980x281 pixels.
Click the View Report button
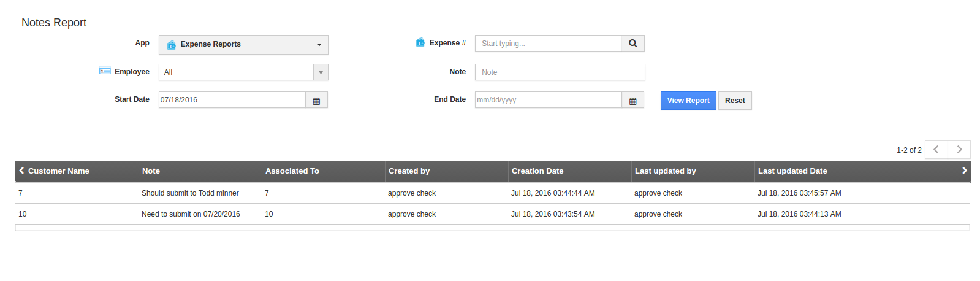(x=688, y=101)
